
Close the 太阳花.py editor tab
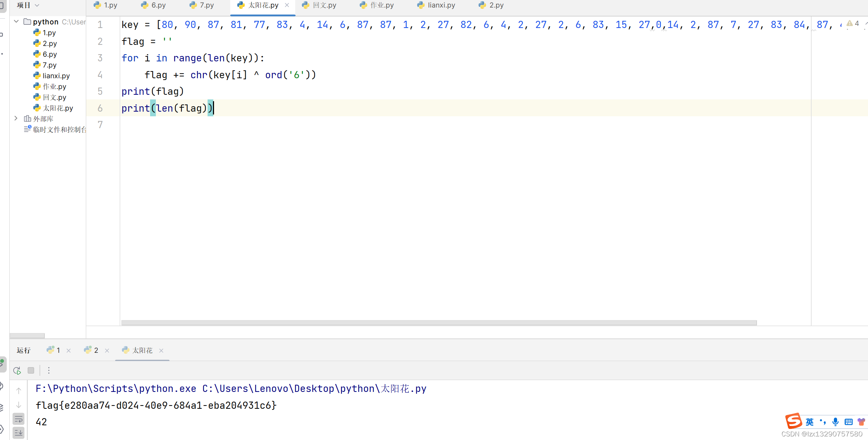coord(287,5)
